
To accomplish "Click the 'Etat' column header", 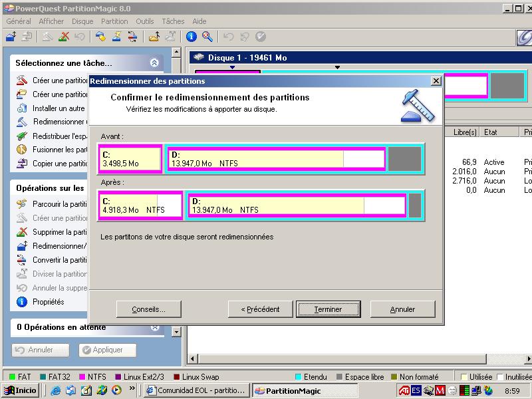I will (499, 132).
